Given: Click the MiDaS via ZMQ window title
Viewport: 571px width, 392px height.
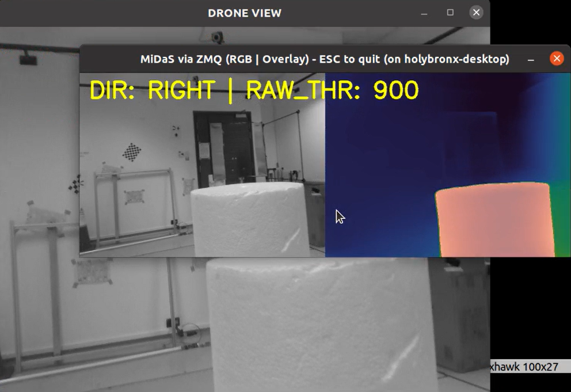Looking at the screenshot, I should click(x=325, y=59).
